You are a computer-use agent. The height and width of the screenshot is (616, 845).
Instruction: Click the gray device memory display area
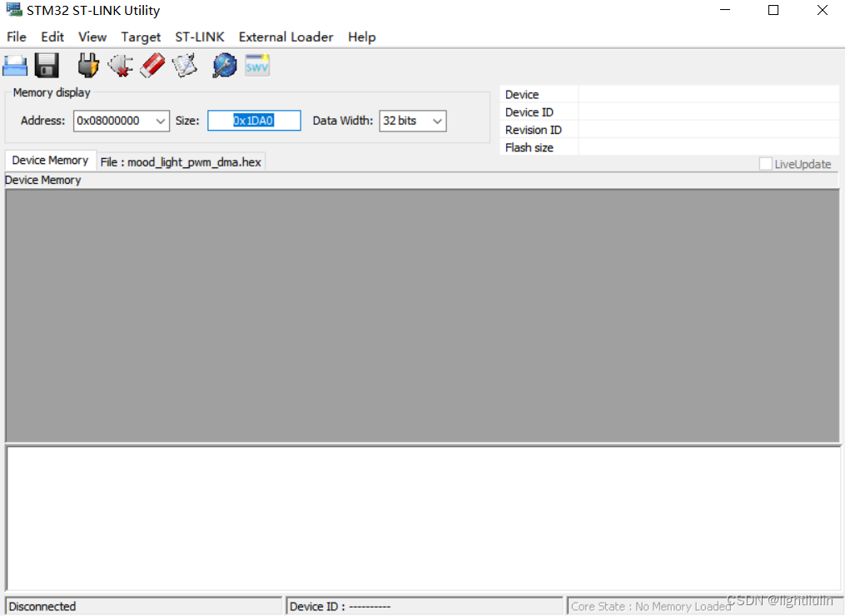(x=423, y=315)
